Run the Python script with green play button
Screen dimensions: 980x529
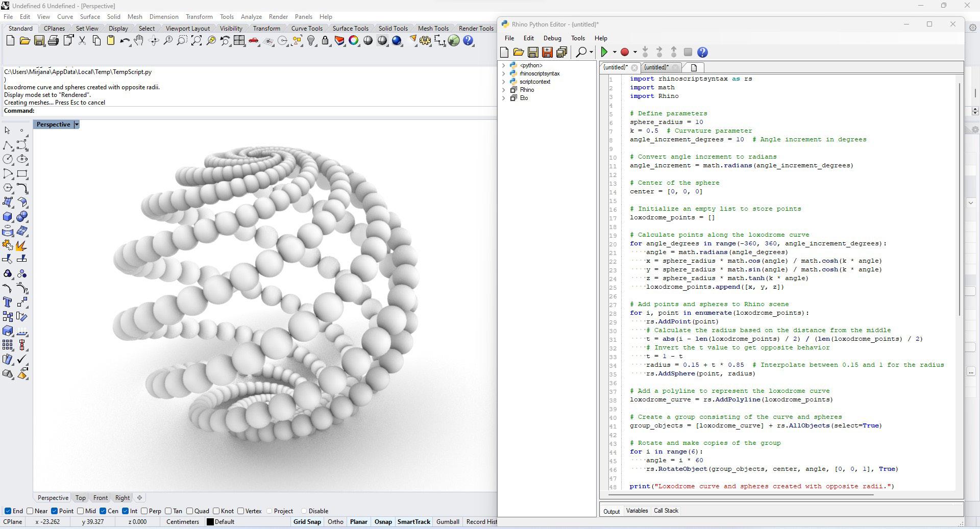604,52
